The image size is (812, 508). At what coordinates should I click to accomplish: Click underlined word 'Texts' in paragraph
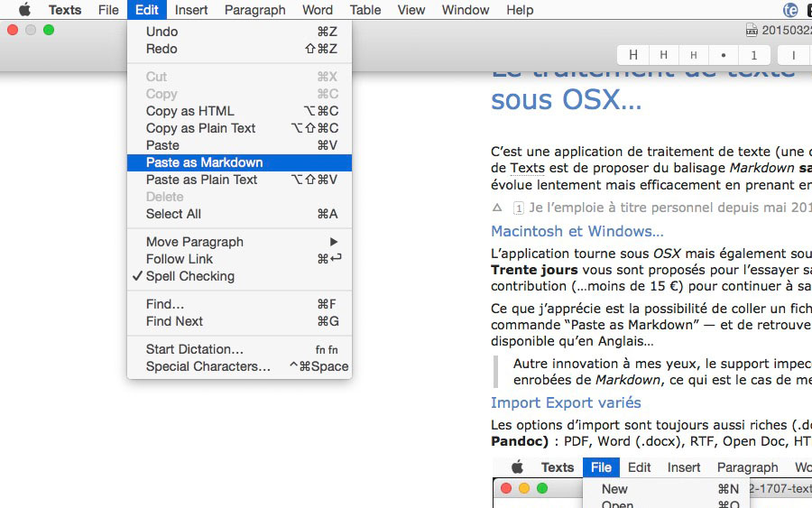(x=527, y=168)
